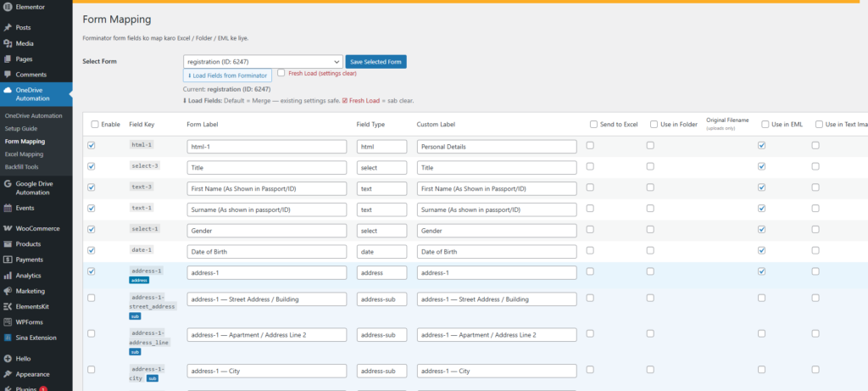Check Use in Folder for text-3 row
The width and height of the screenshot is (868, 391).
point(650,187)
